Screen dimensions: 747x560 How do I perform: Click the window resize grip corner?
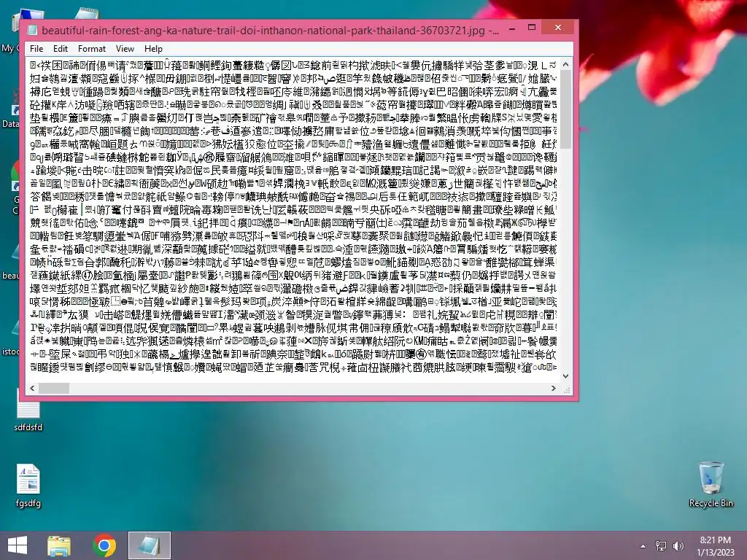coord(567,389)
